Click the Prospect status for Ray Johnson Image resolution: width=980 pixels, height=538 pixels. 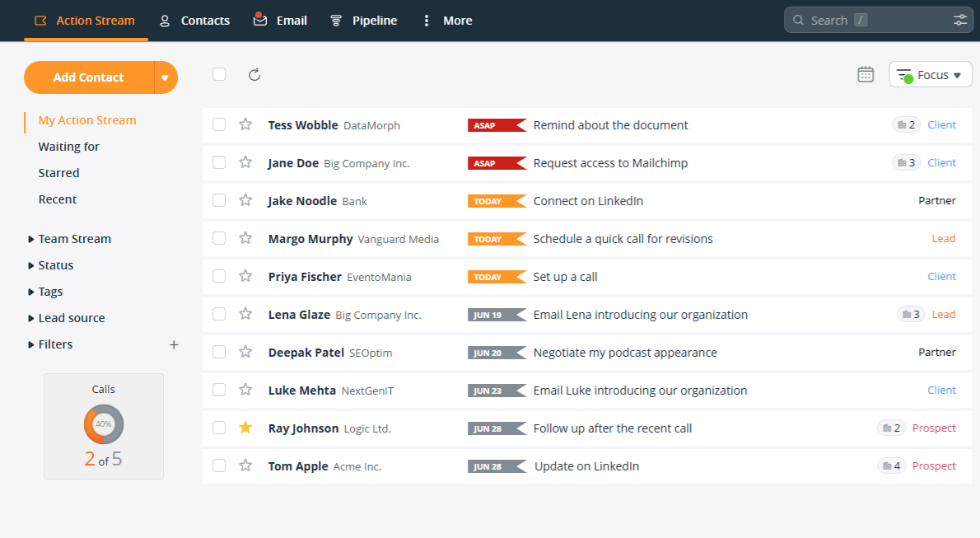pos(934,428)
